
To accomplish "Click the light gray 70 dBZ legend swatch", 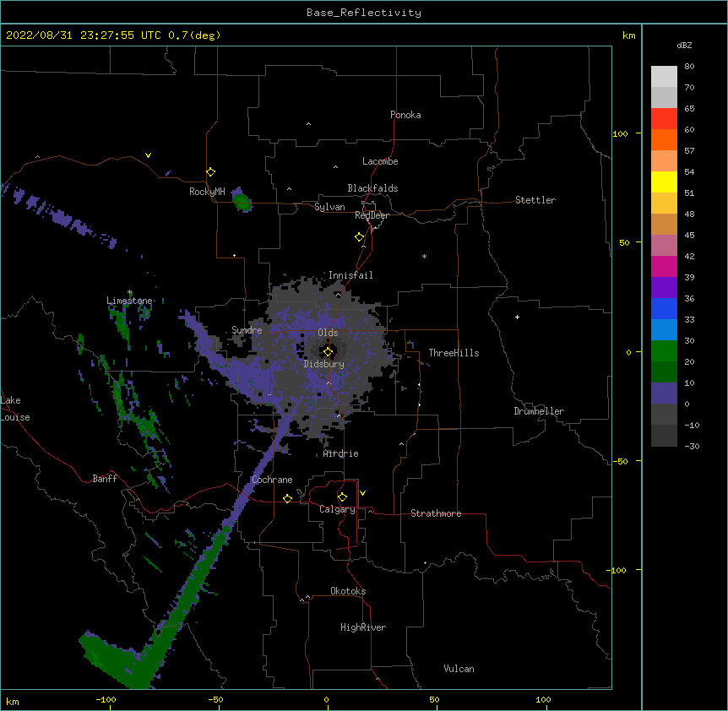I will 664,97.
